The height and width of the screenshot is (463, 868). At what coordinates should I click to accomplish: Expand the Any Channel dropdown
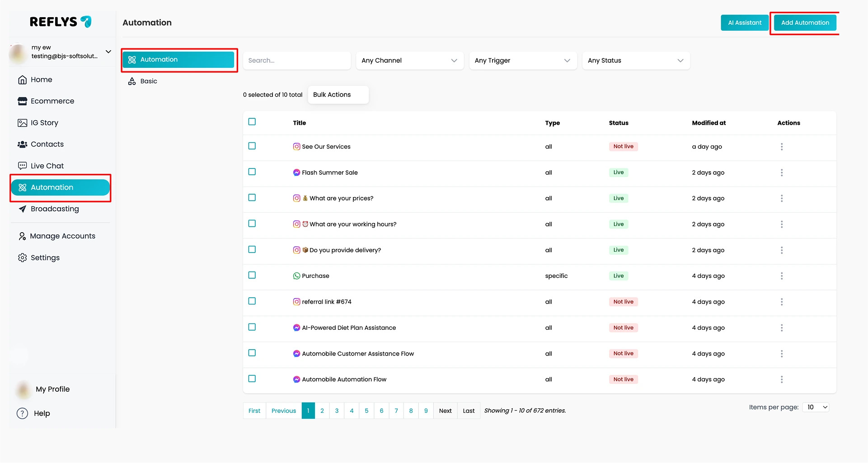pos(410,61)
